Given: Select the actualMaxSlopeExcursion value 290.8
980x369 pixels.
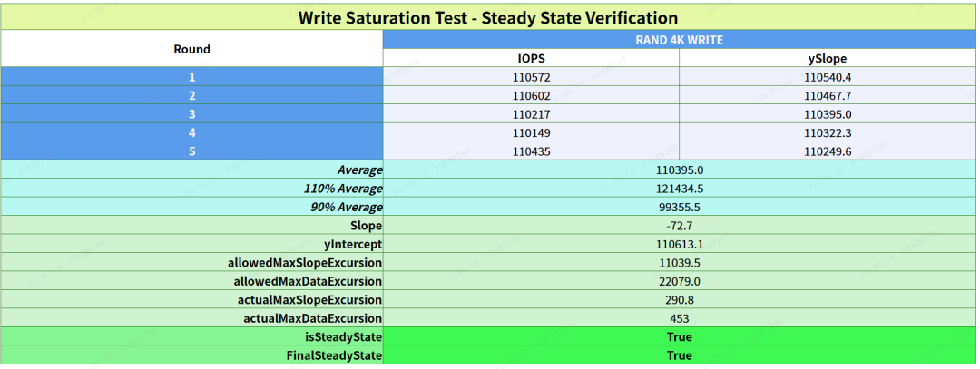Looking at the screenshot, I should [x=679, y=300].
